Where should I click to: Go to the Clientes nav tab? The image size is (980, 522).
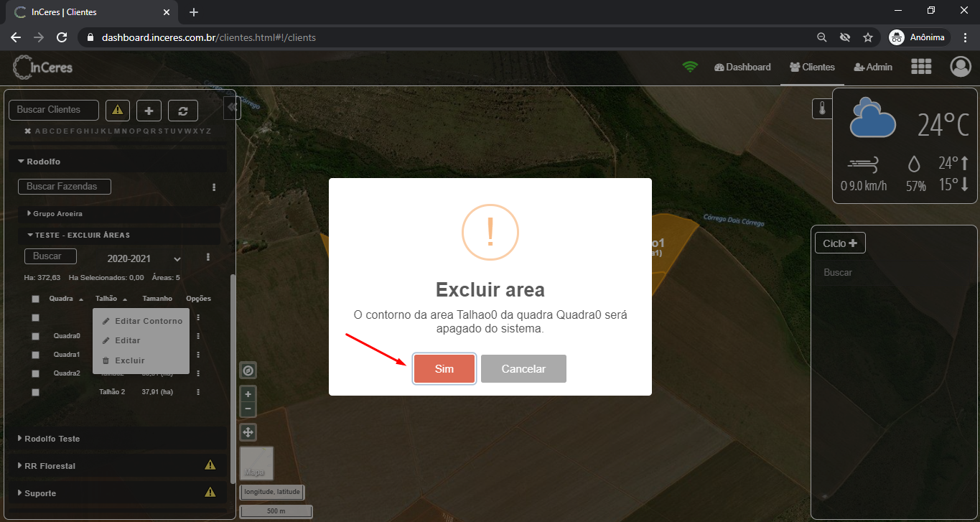coord(812,67)
